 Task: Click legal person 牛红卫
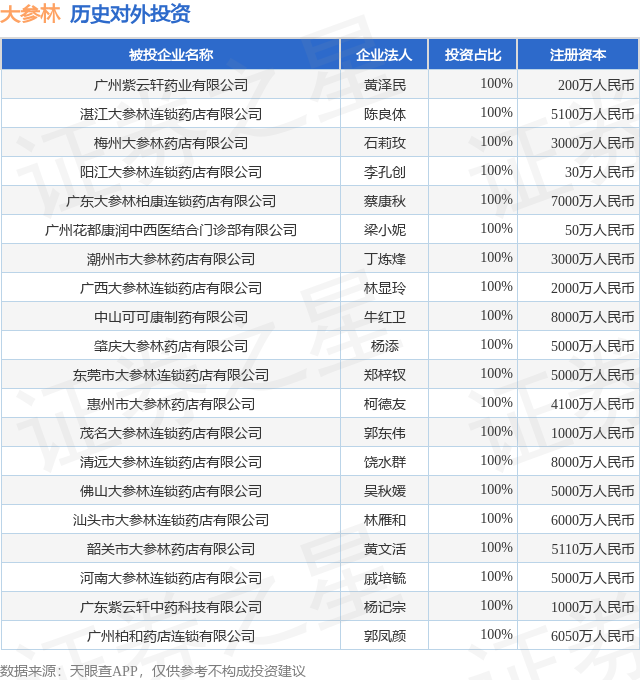tap(385, 317)
